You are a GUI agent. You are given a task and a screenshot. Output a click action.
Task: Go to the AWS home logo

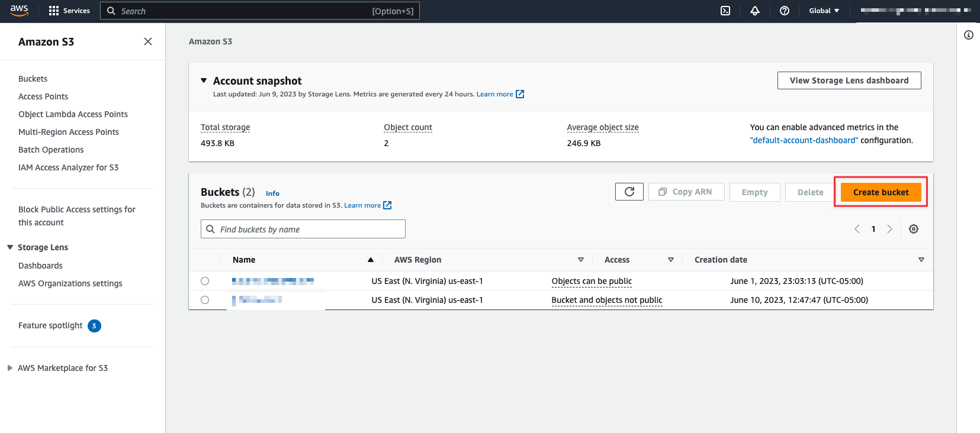click(x=19, y=10)
